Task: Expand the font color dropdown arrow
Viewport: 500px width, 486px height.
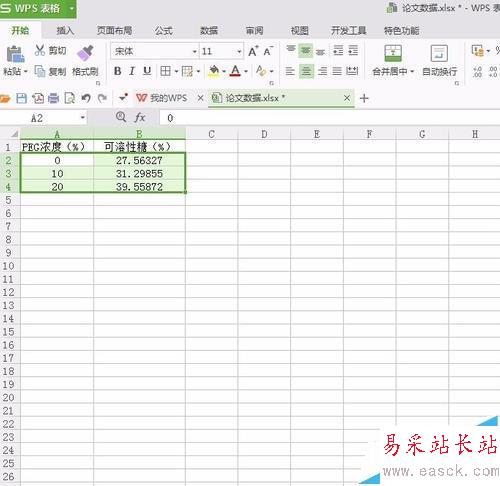Action: coord(246,71)
